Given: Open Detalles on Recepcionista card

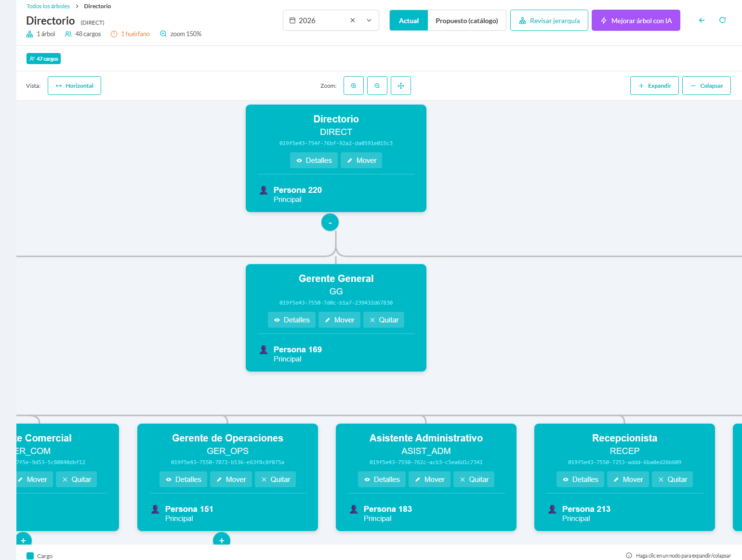Looking at the screenshot, I should [580, 480].
